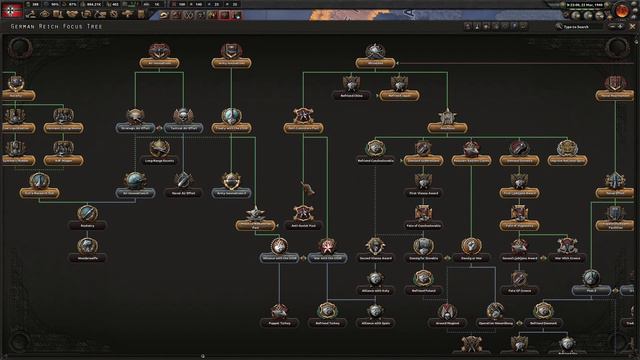Click the Naval Air Effort focus label
This screenshot has width=640, height=360.
point(183,193)
